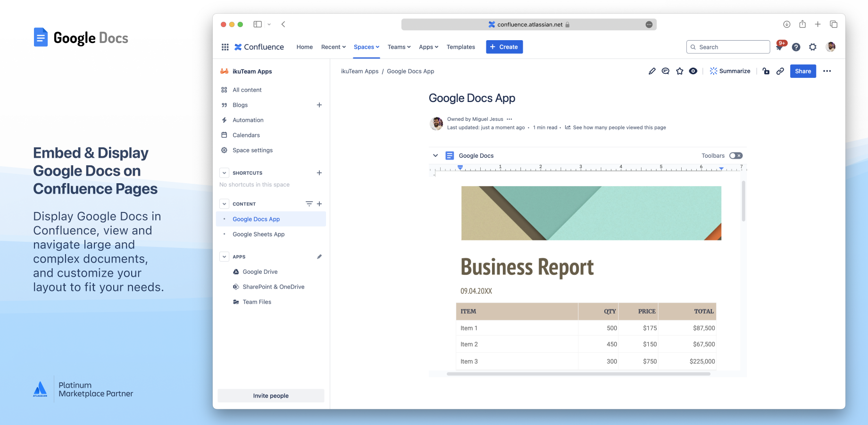868x425 pixels.
Task: Open user profile avatar in header
Action: tap(831, 47)
